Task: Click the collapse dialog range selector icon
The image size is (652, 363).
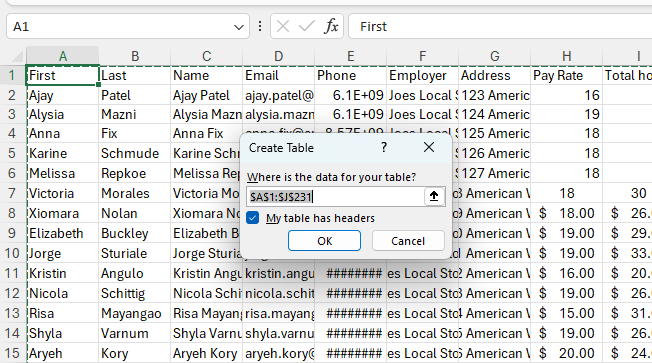Action: [x=434, y=196]
